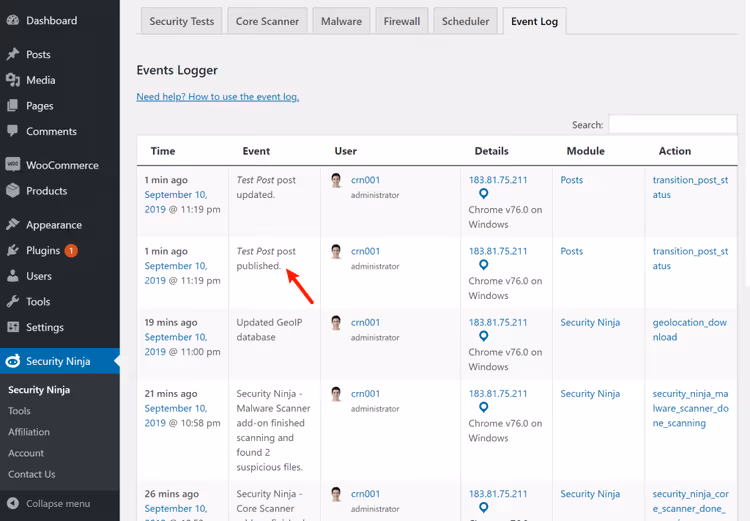Screen dimensions: 750x521
Task: Click the Media icon in sidebar
Action: (13, 80)
